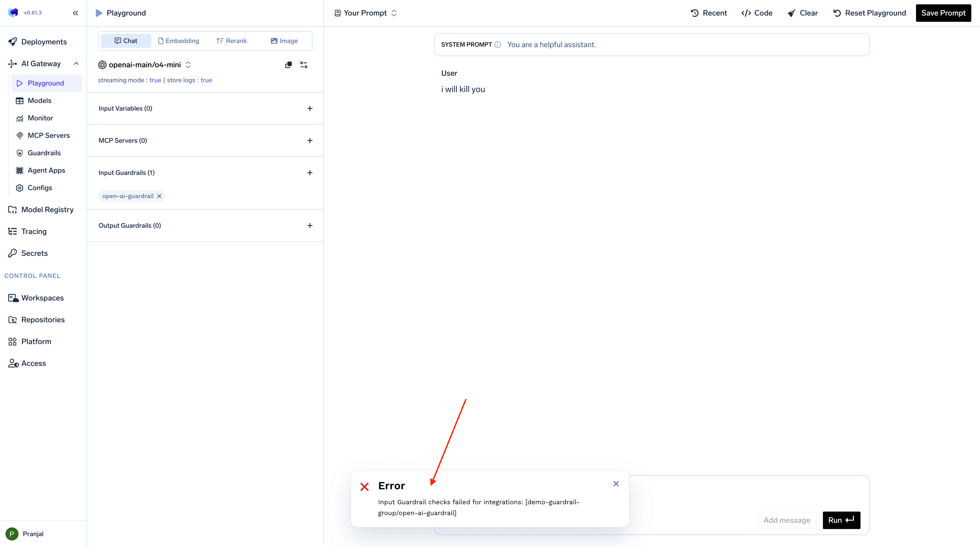Click the version label v0.61.3
The width and height of the screenshot is (980, 547).
(x=33, y=13)
